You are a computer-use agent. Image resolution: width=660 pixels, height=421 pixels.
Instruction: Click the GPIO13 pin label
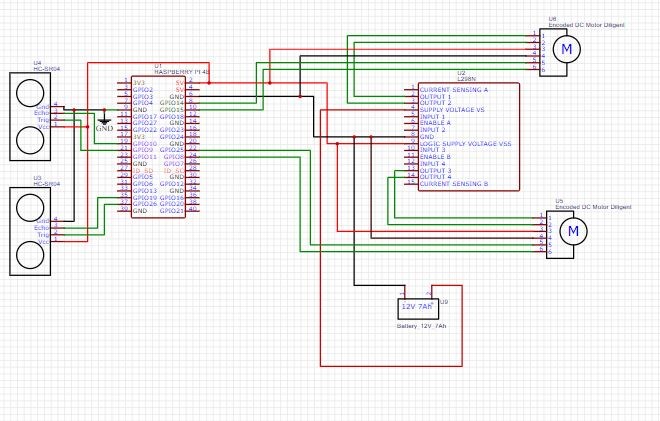click(145, 191)
